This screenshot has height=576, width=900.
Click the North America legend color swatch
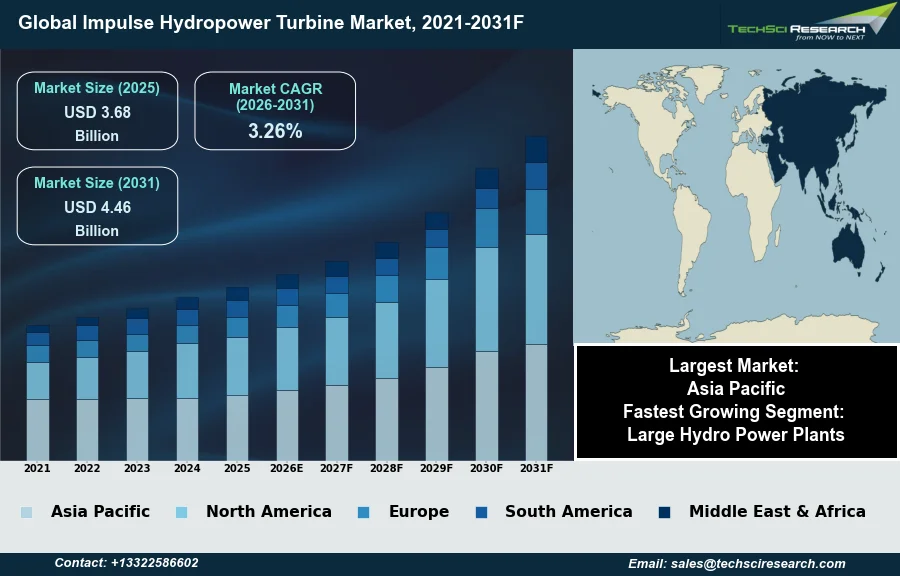[181, 512]
